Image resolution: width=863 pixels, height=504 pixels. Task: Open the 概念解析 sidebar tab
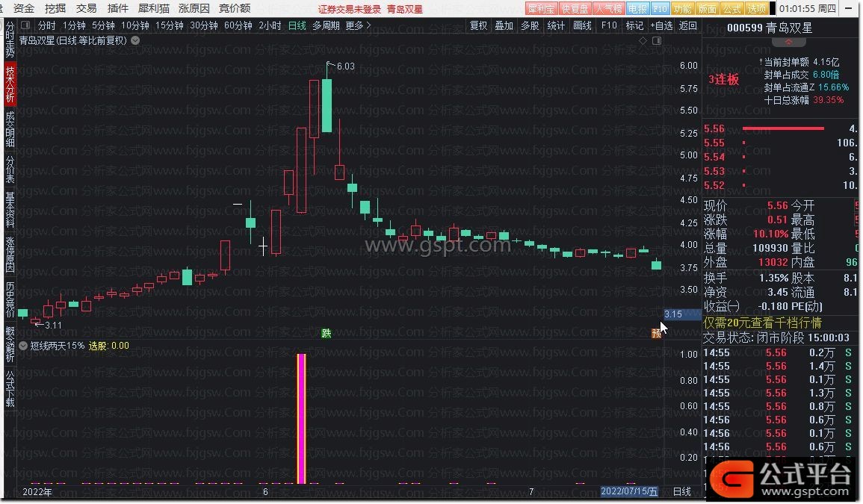coord(10,344)
